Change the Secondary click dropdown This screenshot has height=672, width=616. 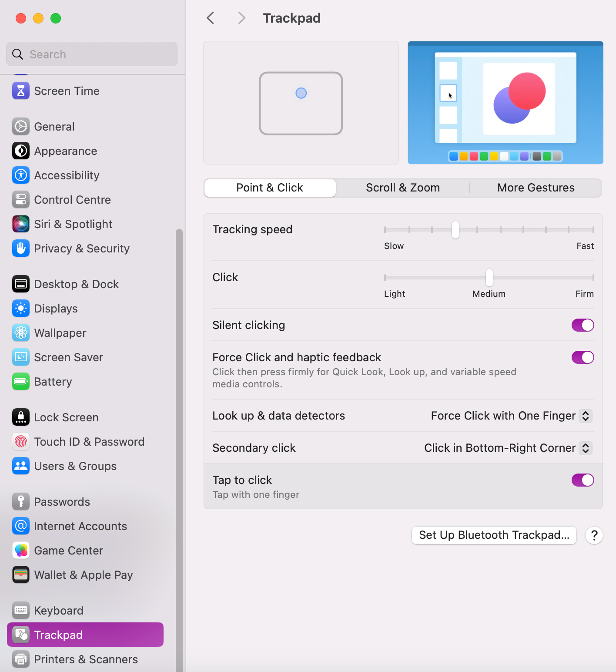(x=586, y=448)
